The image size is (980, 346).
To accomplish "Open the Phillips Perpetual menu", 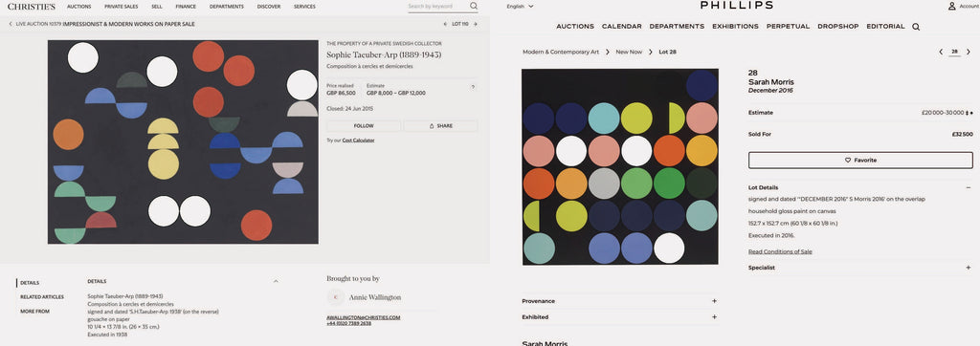I will [789, 26].
